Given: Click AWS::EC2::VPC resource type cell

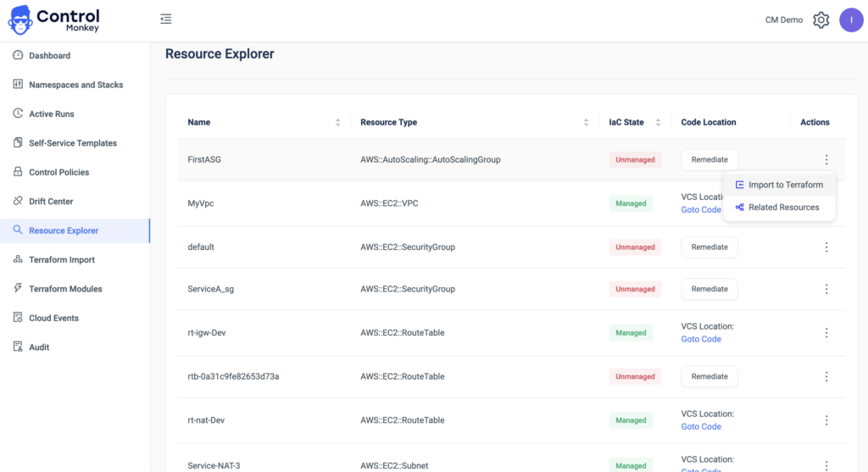Looking at the screenshot, I should pos(389,203).
